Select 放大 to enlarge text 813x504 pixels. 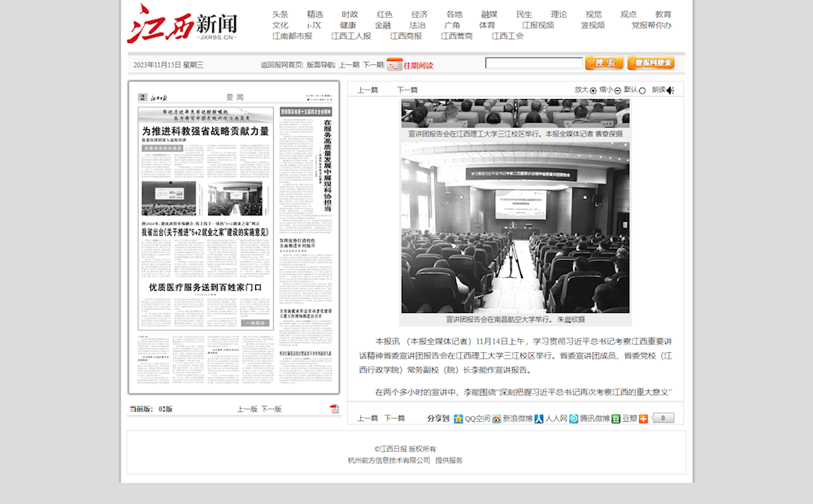[593, 90]
